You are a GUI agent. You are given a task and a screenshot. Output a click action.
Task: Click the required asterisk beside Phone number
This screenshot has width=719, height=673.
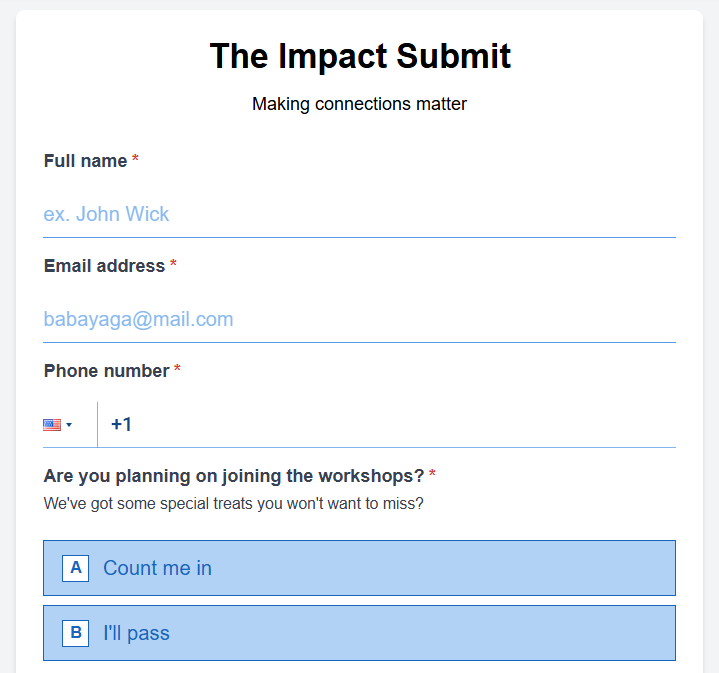[177, 371]
